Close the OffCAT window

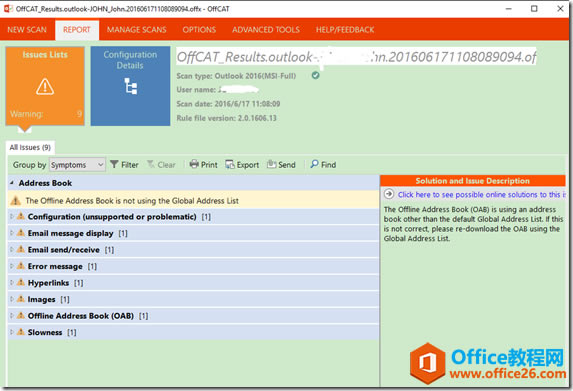560,8
